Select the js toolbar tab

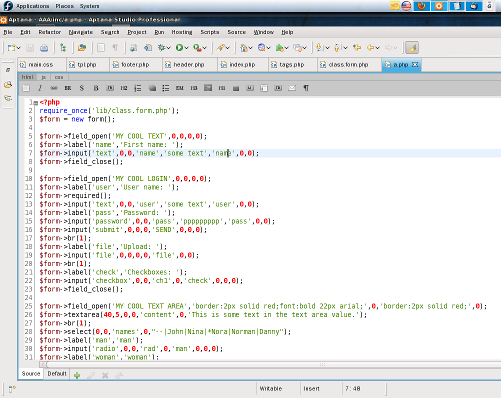click(43, 77)
